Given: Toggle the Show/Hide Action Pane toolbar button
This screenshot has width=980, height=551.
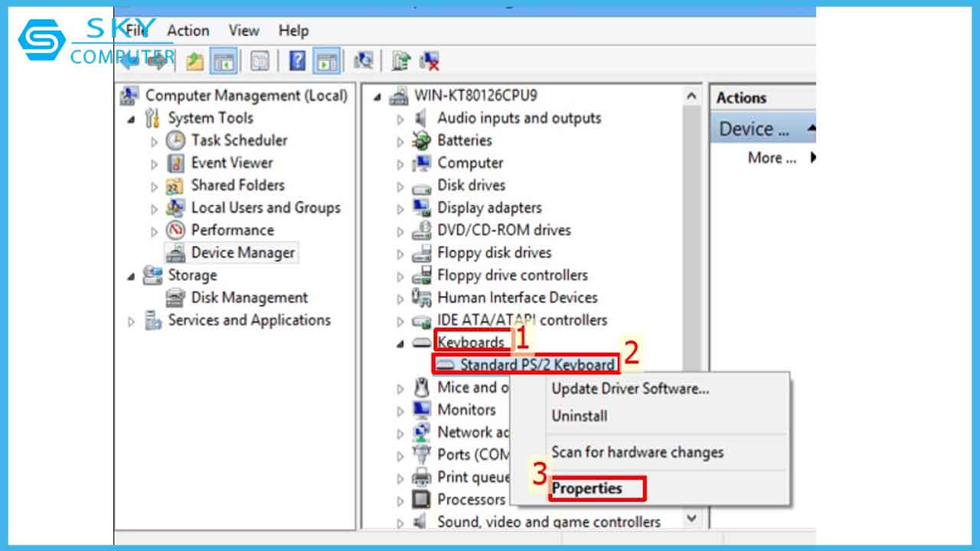Looking at the screenshot, I should tap(327, 61).
